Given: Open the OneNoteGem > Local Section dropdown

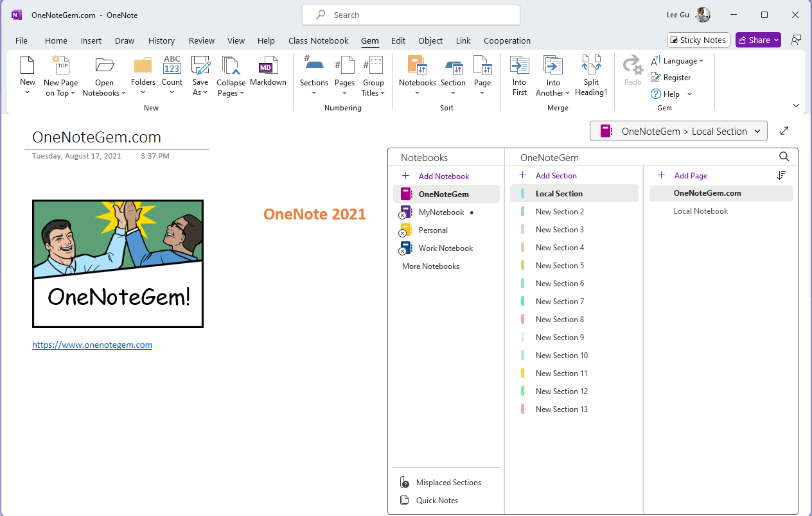Looking at the screenshot, I should pos(678,131).
